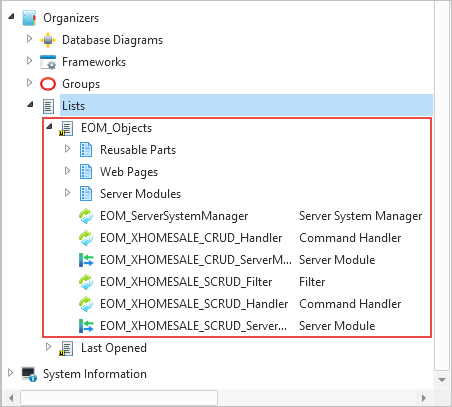Click the Organizers notebook icon
The width and height of the screenshot is (452, 407).
29,18
